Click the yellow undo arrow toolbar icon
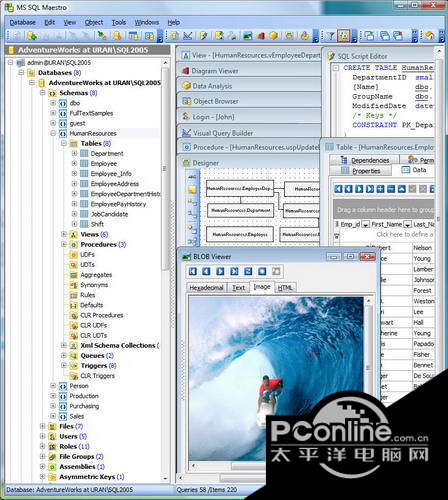Image resolution: width=448 pixels, height=500 pixels. 430,35
